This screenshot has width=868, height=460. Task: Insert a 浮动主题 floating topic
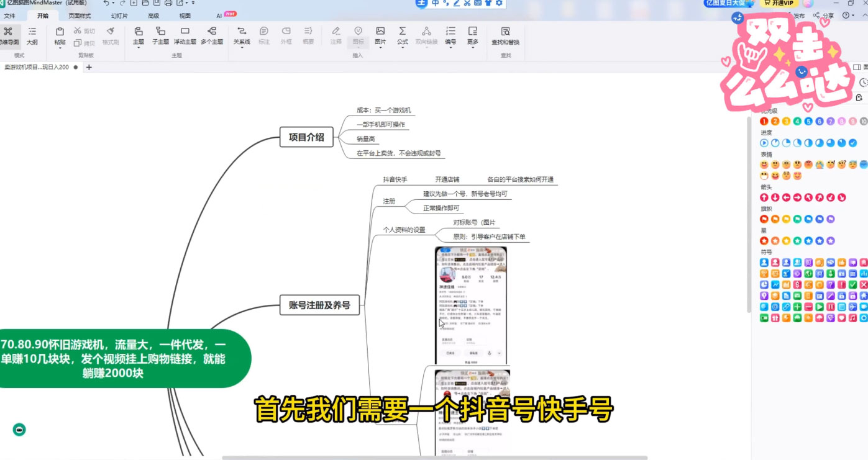click(x=185, y=35)
